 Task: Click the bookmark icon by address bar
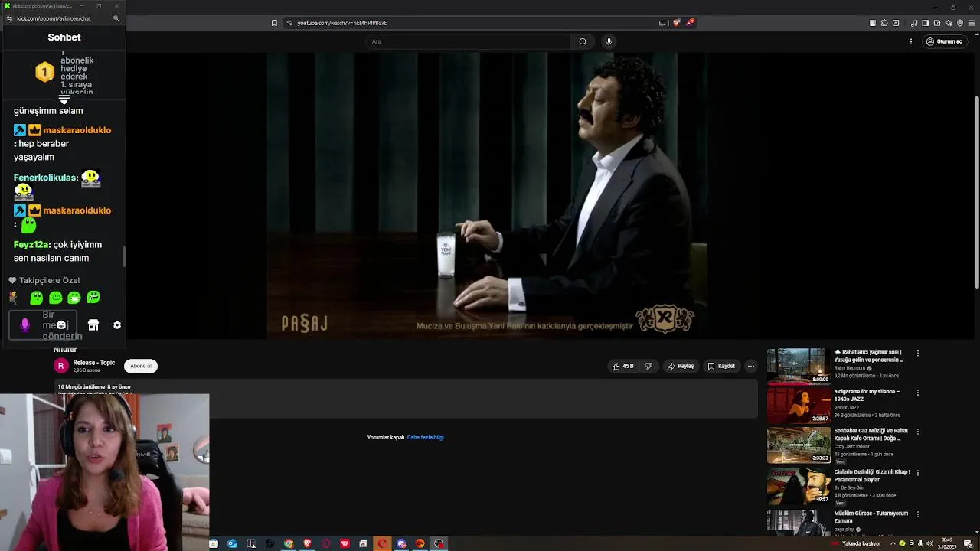click(x=274, y=23)
